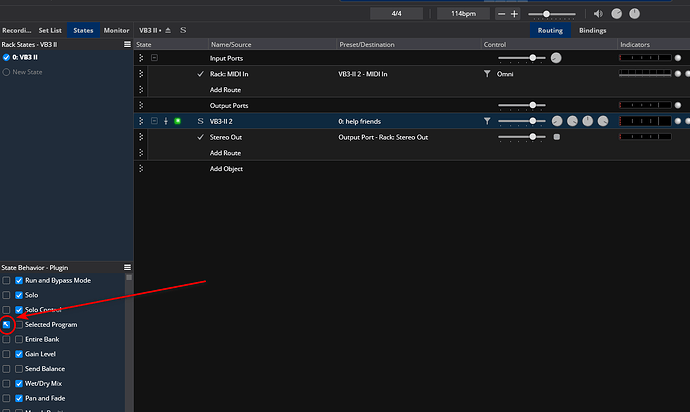Click the filter icon on Rack: MIDI In row
The image size is (690, 412).
pos(487,74)
